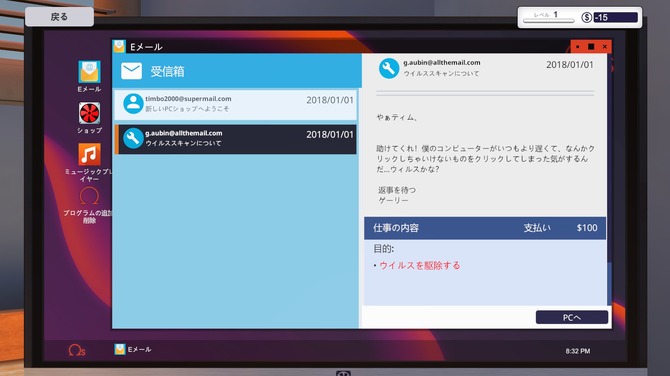
Task: Click the person avatar icon of timbo2000
Action: coord(133,104)
